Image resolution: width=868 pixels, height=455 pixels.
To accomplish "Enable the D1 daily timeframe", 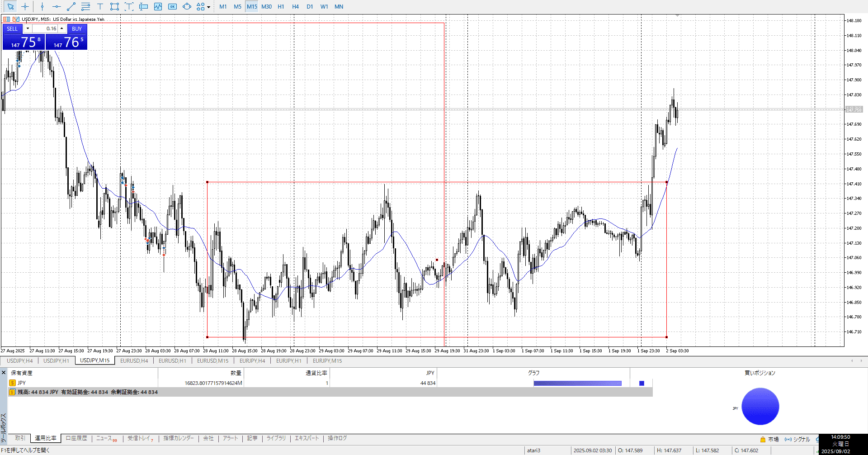I will (310, 7).
